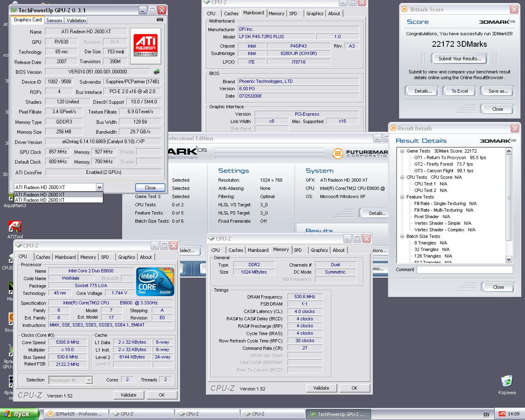Switch to TechPowerUp GPU-Z taskbar button
Screen dimensions: 525x420
coord(338,414)
